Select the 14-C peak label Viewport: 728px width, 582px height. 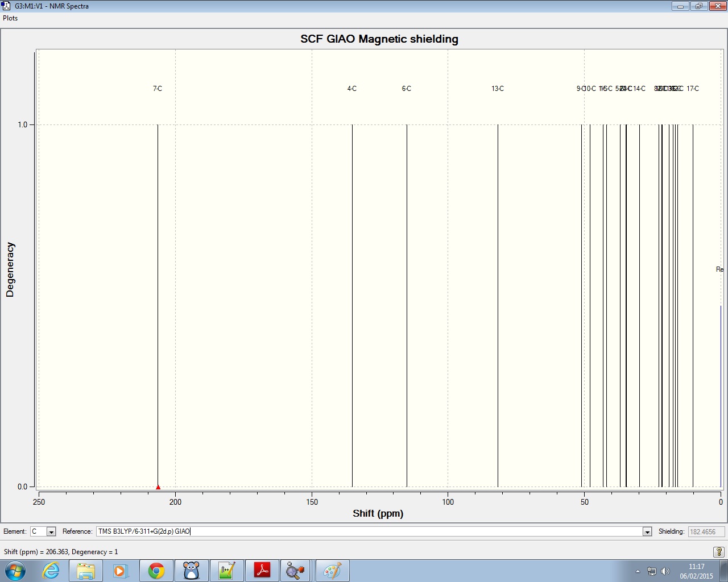click(x=640, y=89)
